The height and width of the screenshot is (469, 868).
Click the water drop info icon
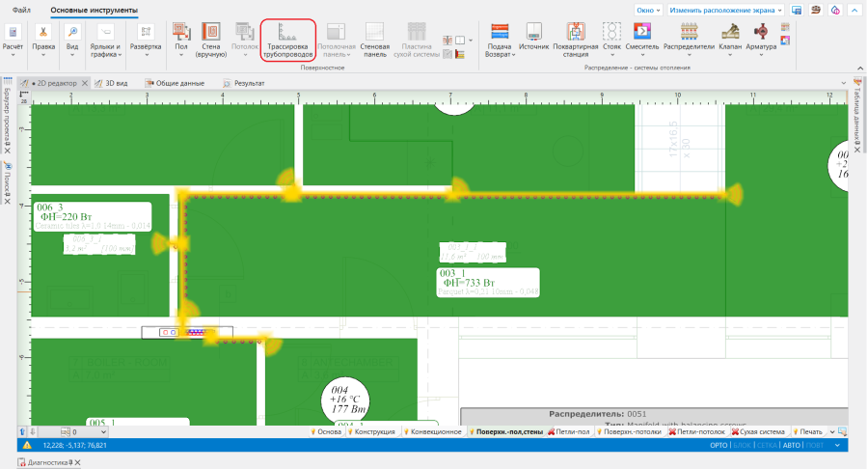(835, 10)
